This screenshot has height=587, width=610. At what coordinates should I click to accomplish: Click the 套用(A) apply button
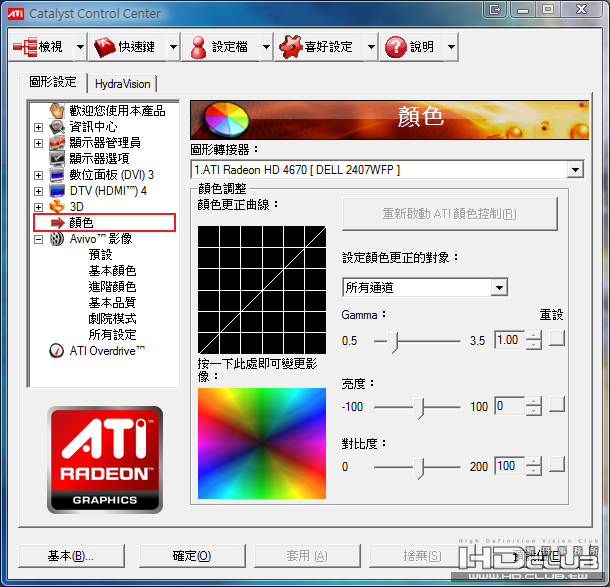pos(307,556)
